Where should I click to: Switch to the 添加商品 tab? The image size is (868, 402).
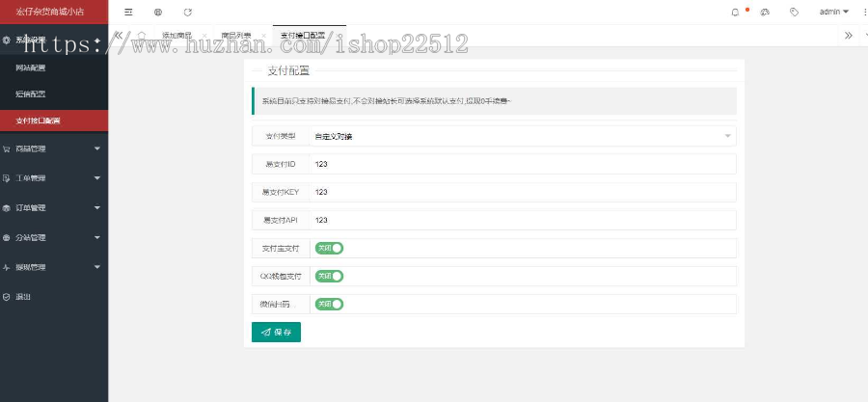tap(177, 36)
